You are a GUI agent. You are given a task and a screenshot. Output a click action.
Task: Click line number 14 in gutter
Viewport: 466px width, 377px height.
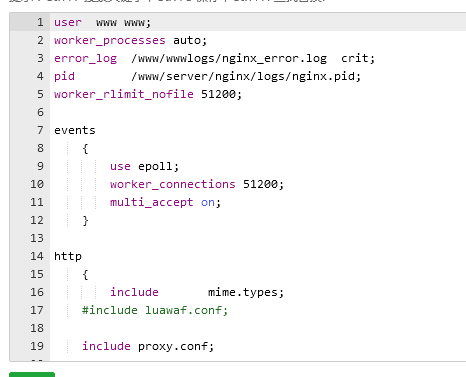[x=37, y=256]
